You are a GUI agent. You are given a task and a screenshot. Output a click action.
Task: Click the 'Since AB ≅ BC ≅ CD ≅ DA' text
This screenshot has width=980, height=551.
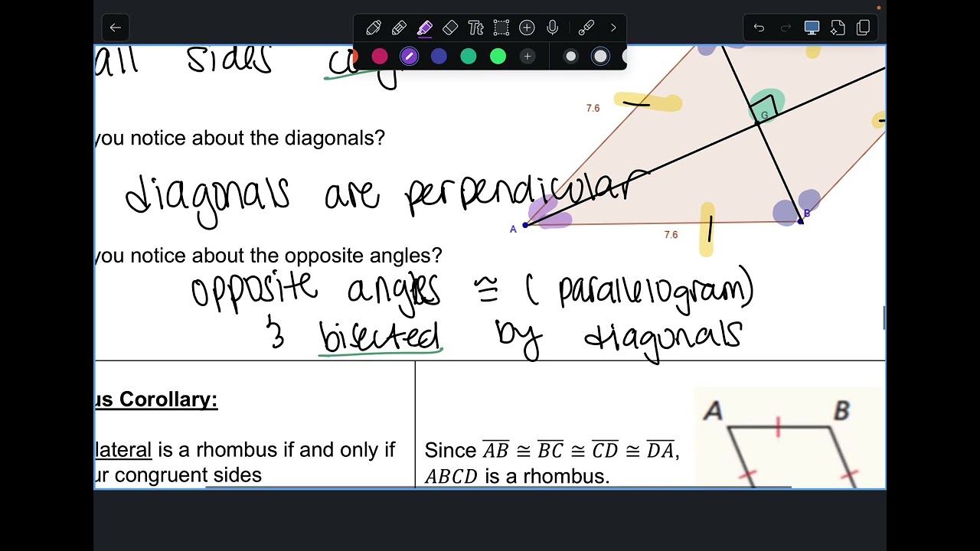(x=552, y=450)
